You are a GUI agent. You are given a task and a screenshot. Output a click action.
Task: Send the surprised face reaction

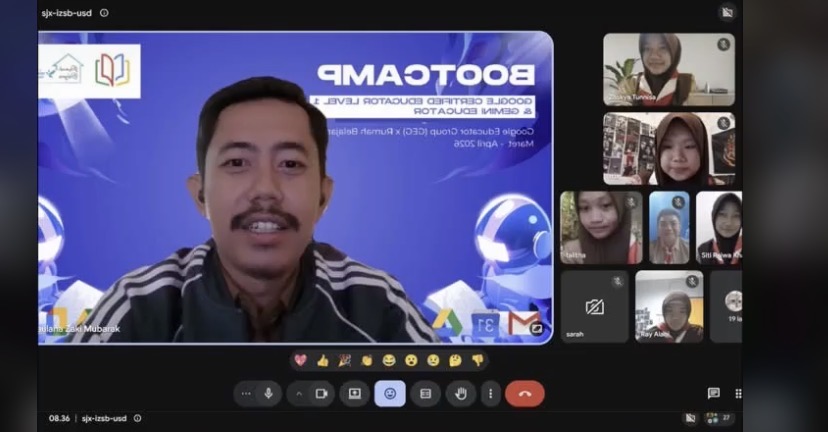click(x=411, y=361)
